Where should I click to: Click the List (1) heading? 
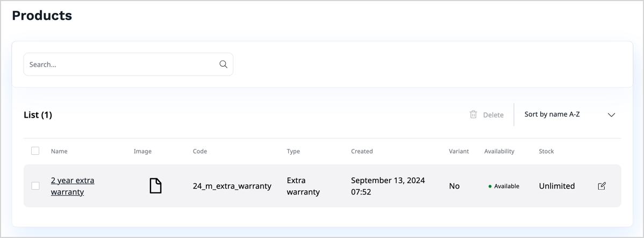[38, 115]
